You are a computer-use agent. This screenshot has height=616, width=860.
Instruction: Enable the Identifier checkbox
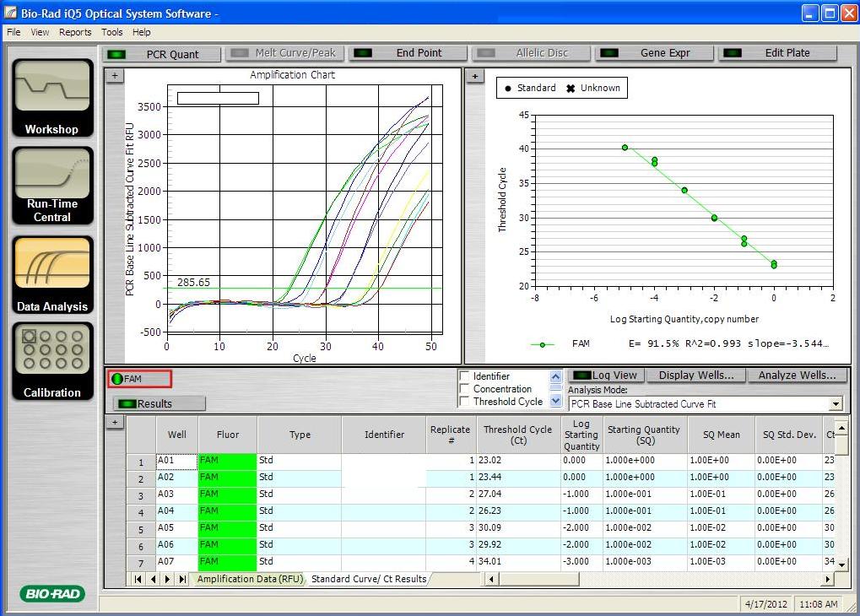point(464,376)
